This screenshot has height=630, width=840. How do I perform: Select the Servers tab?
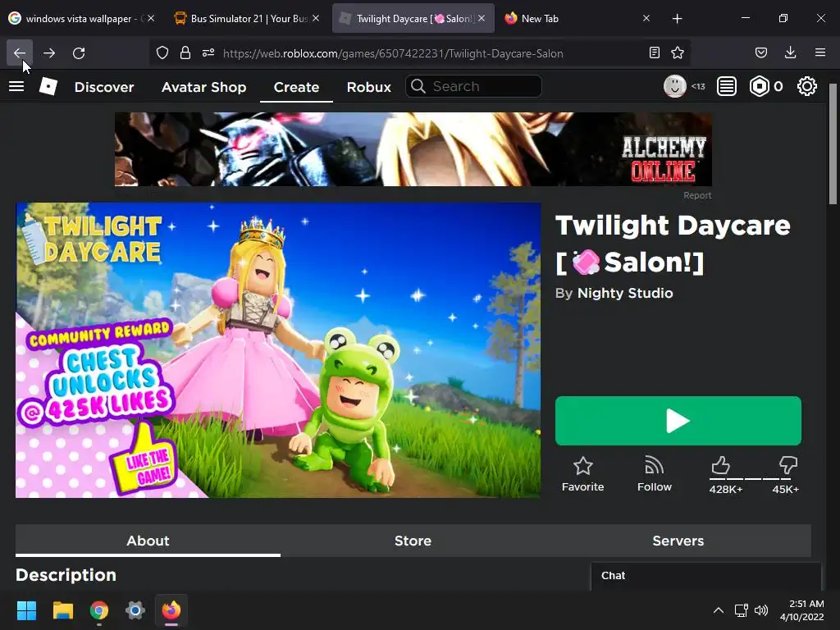click(678, 541)
